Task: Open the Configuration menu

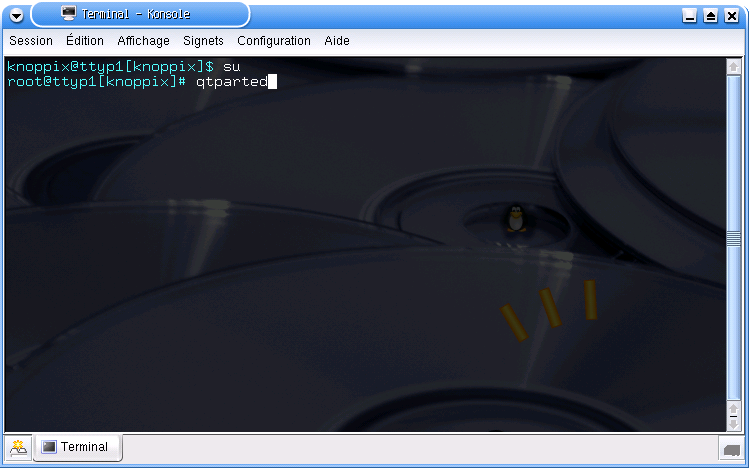Action: (274, 41)
